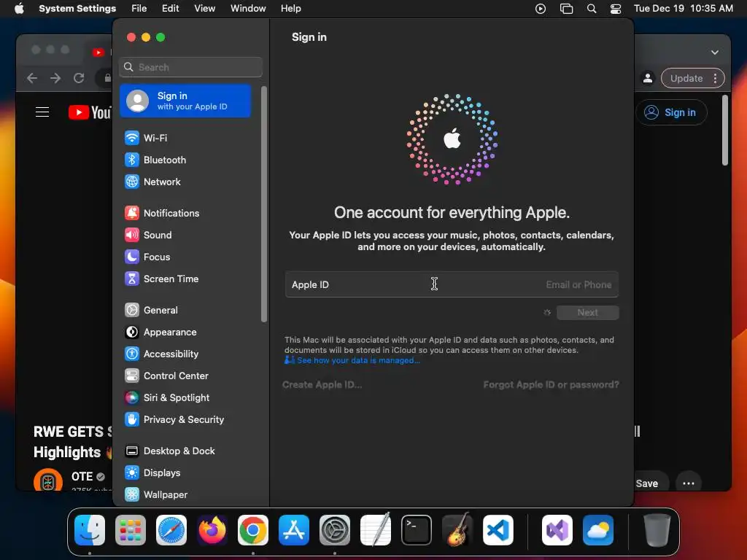Open the Window menu
This screenshot has width=747, height=560.
pyautogui.click(x=248, y=9)
